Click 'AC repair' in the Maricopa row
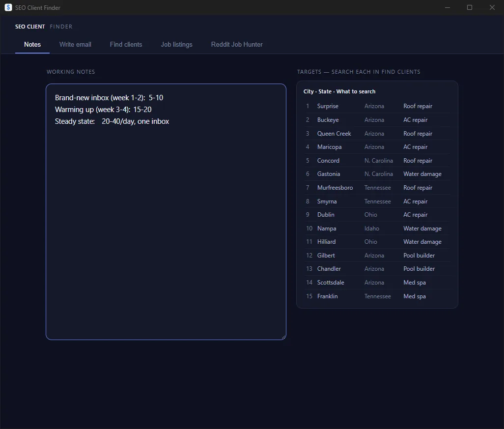This screenshot has height=429, width=504. [415, 147]
